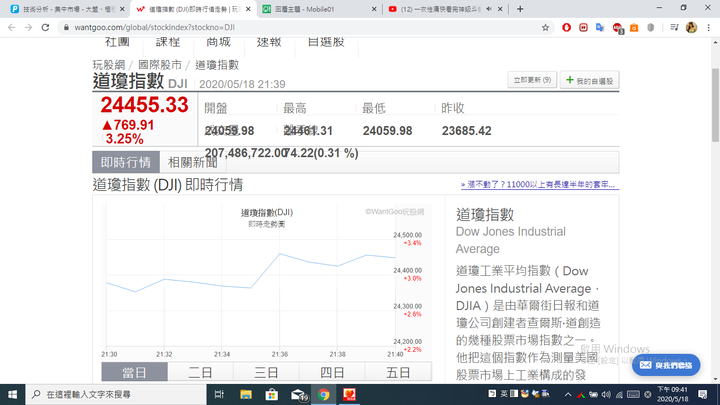720x405 pixels.
Task: Open the Chrome profile avatar
Action: pyautogui.click(x=691, y=28)
